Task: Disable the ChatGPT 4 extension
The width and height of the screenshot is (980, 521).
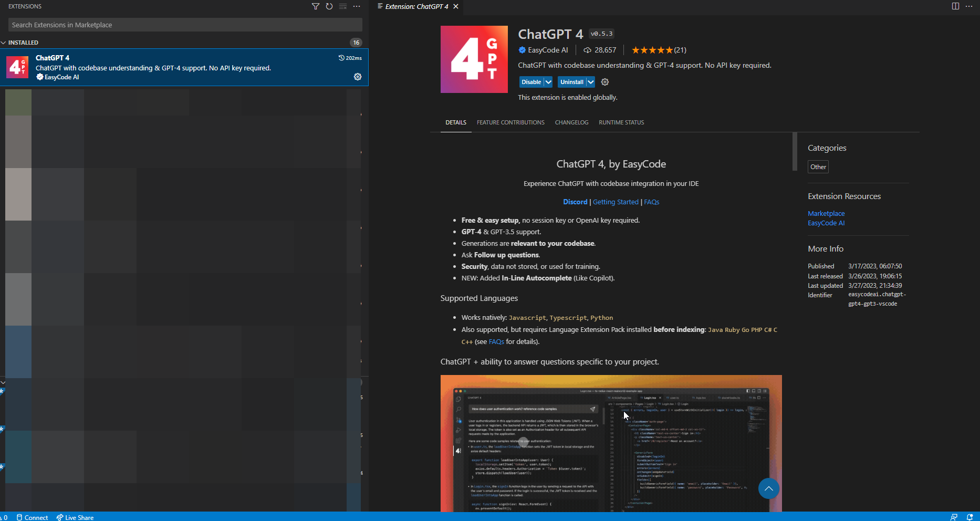Action: click(531, 82)
